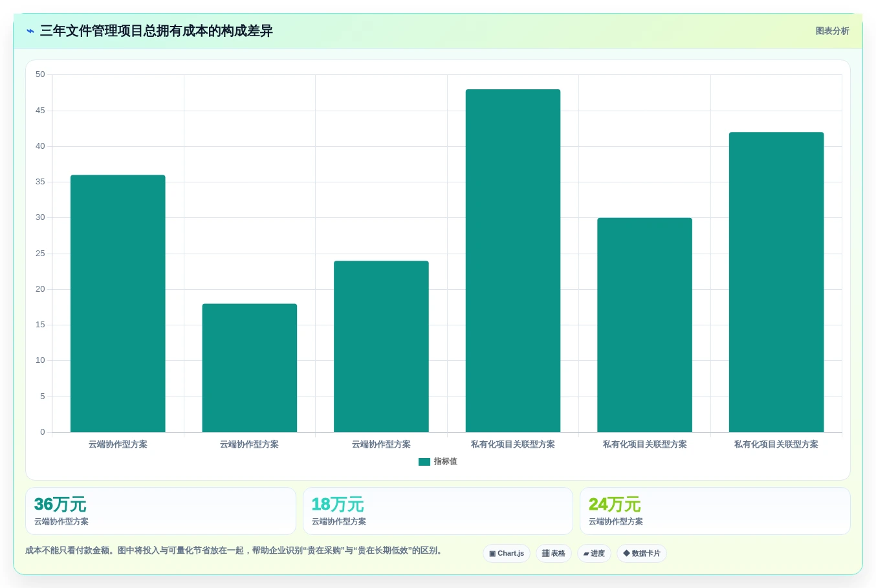The width and height of the screenshot is (876, 588).
Task: Select the Chart.js tag chip
Action: 507,554
